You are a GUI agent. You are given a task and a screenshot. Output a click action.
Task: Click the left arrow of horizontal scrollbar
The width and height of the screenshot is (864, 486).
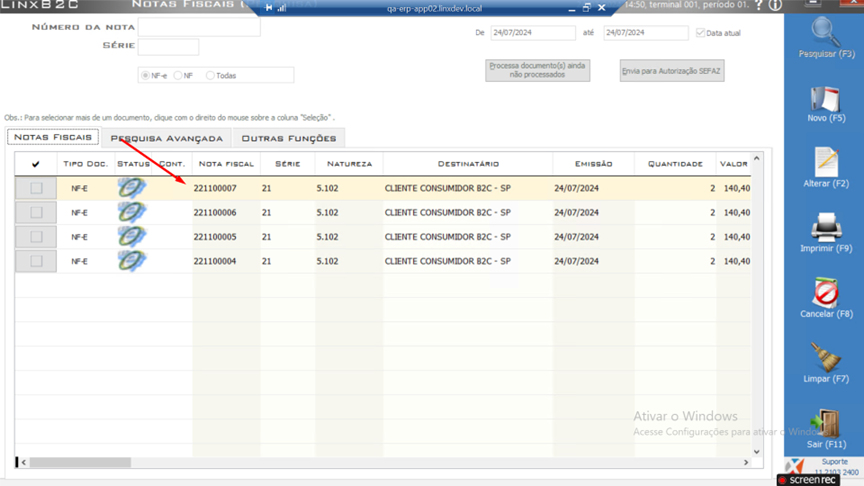click(x=23, y=462)
